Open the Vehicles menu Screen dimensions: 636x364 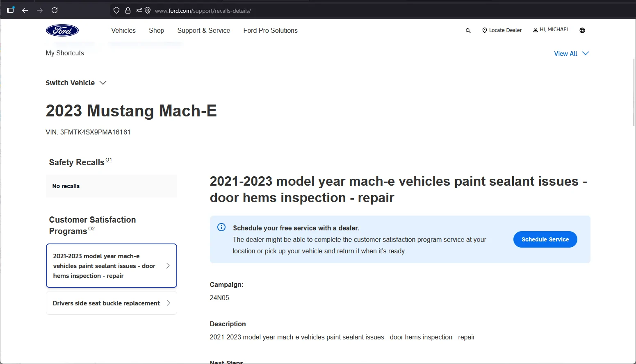(x=123, y=30)
